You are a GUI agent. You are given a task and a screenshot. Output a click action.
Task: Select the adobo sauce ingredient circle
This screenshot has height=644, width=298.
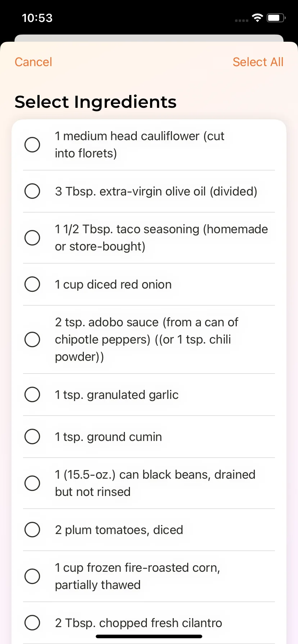pyautogui.click(x=32, y=339)
